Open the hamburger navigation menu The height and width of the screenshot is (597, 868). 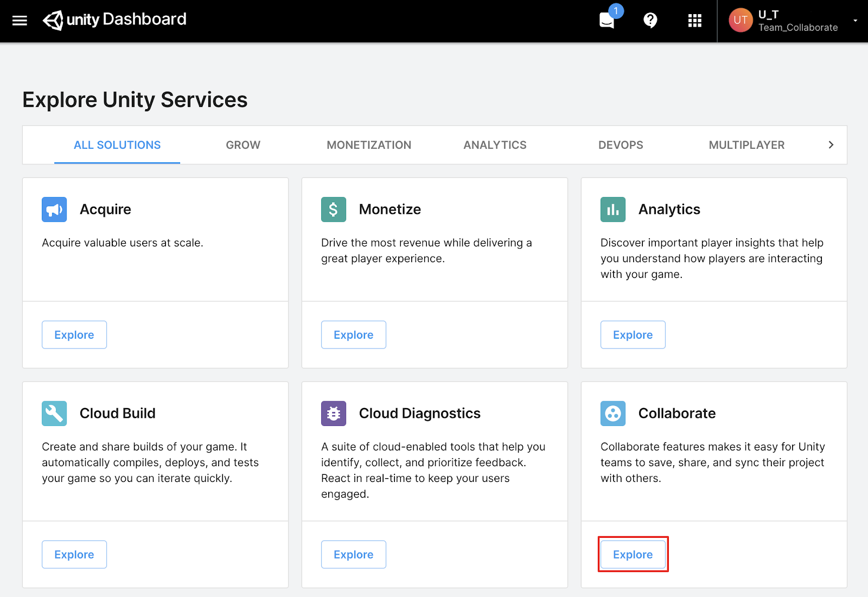[x=20, y=21]
